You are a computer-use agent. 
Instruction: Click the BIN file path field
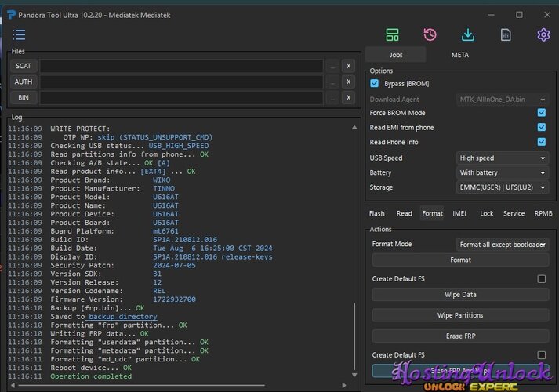(181, 97)
